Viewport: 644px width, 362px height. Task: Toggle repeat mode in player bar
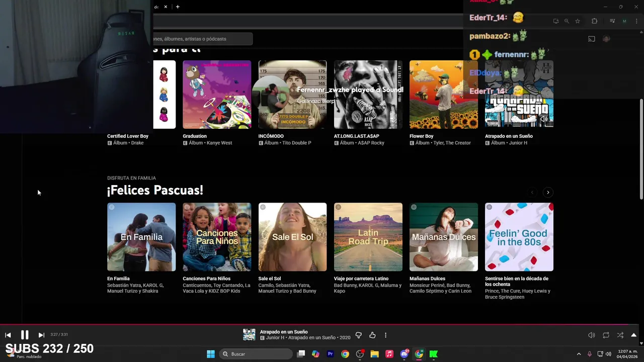[606, 335]
